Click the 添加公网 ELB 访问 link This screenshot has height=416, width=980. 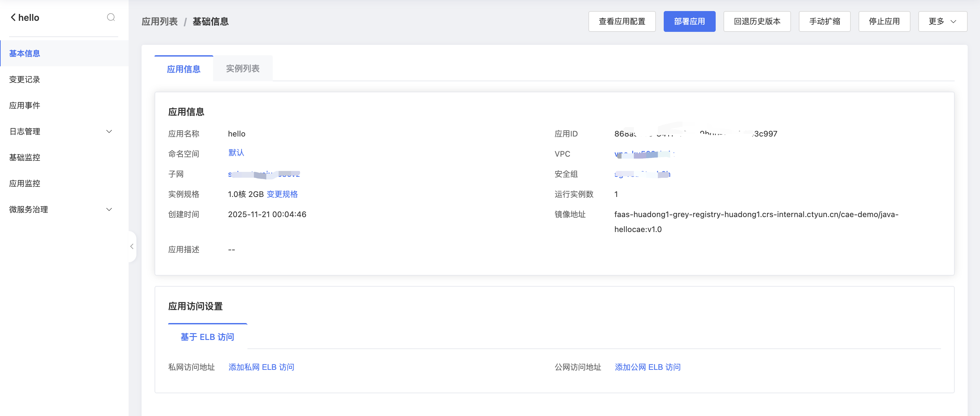pos(647,367)
